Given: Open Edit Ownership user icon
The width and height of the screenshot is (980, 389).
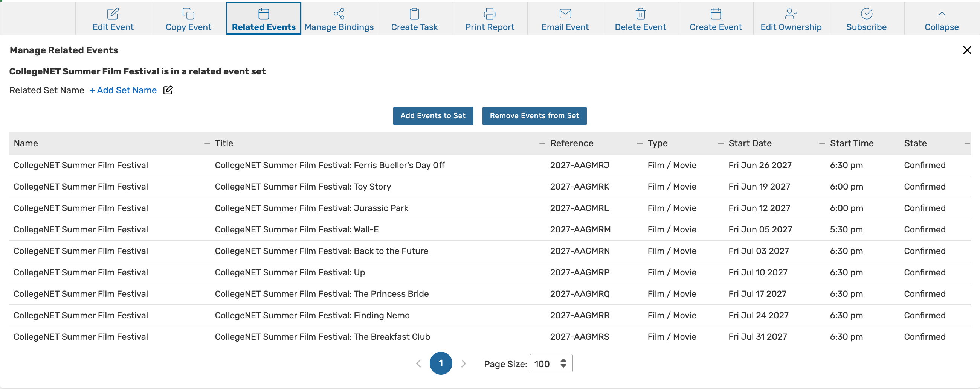Looking at the screenshot, I should pyautogui.click(x=791, y=14).
